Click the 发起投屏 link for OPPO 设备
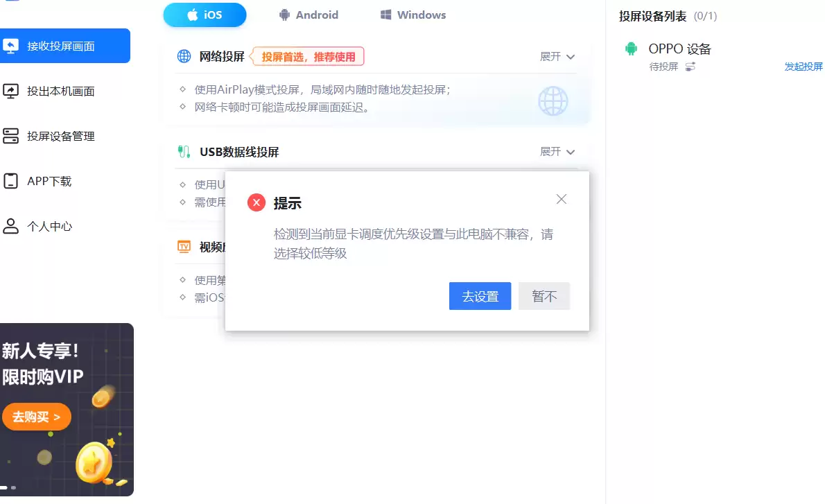The width and height of the screenshot is (825, 504). [804, 67]
